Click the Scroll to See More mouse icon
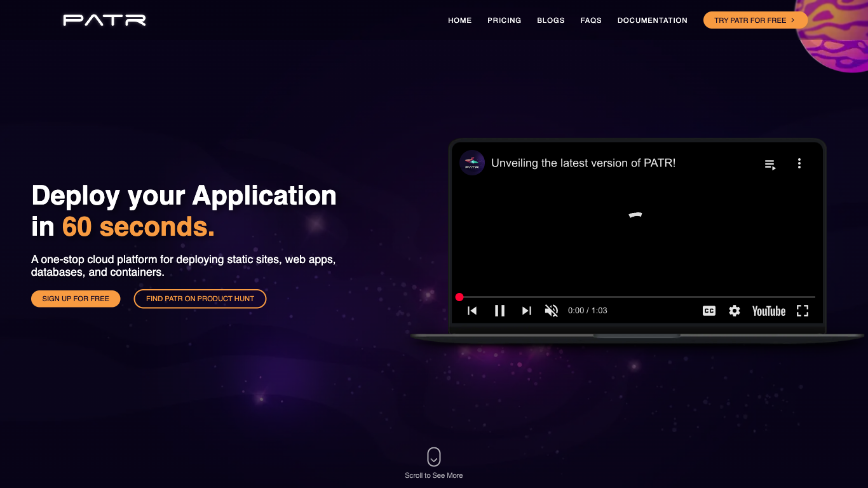The width and height of the screenshot is (868, 488). tap(434, 457)
